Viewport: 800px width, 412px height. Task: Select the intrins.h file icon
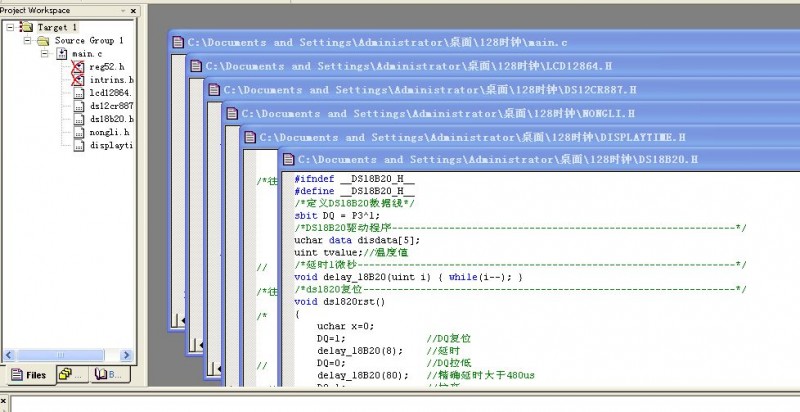tap(79, 80)
